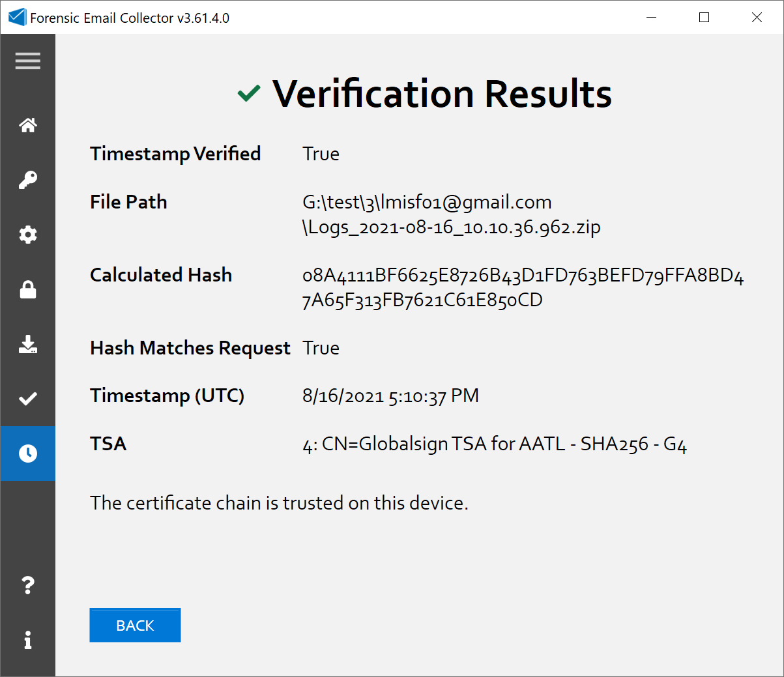Minimize the Forensic Email Collector window
This screenshot has height=677, width=784.
(x=651, y=18)
